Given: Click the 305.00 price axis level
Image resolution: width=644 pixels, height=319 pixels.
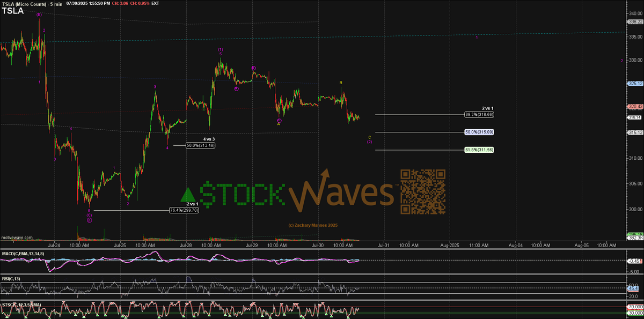Looking at the screenshot, I should click(635, 183).
